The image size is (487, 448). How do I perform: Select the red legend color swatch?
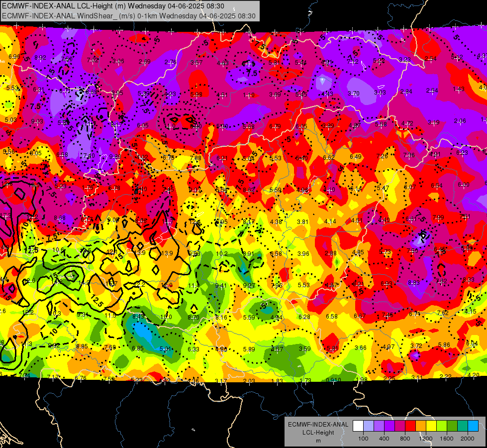click(410, 426)
